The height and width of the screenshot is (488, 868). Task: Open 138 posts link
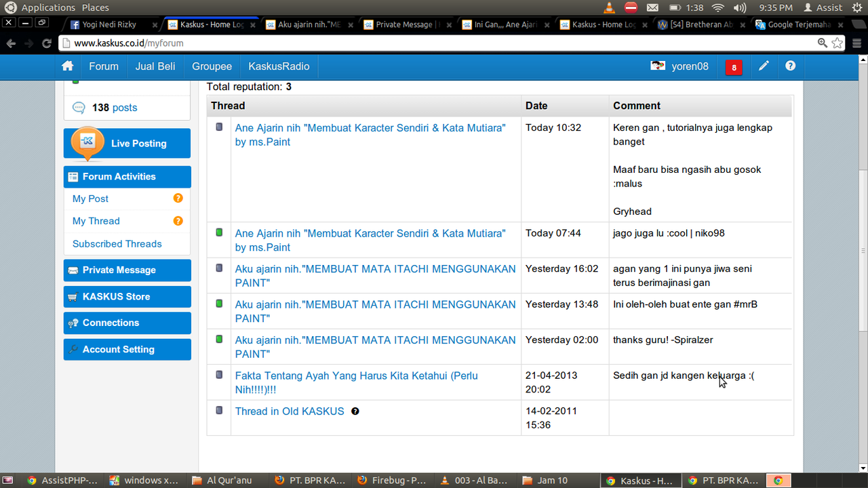tap(115, 108)
